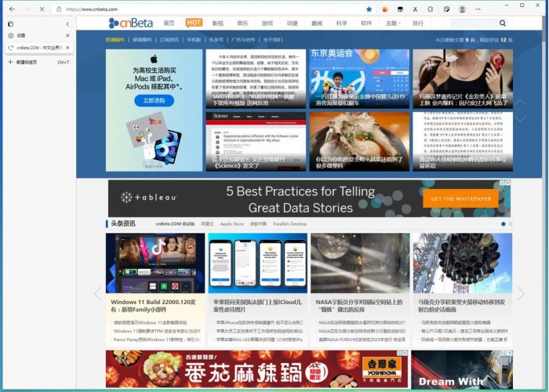
Task: Click the 投递稿件 link
Action: pyautogui.click(x=115, y=40)
